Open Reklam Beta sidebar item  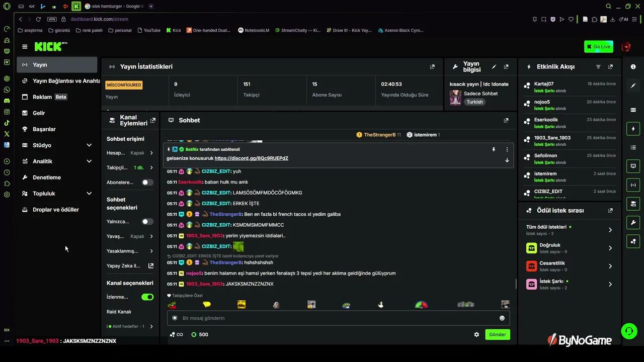[x=57, y=97]
